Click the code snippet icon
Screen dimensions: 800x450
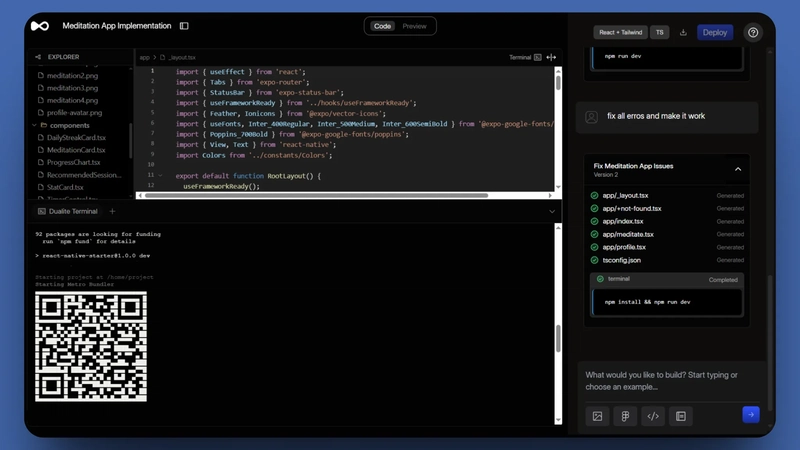click(x=653, y=416)
